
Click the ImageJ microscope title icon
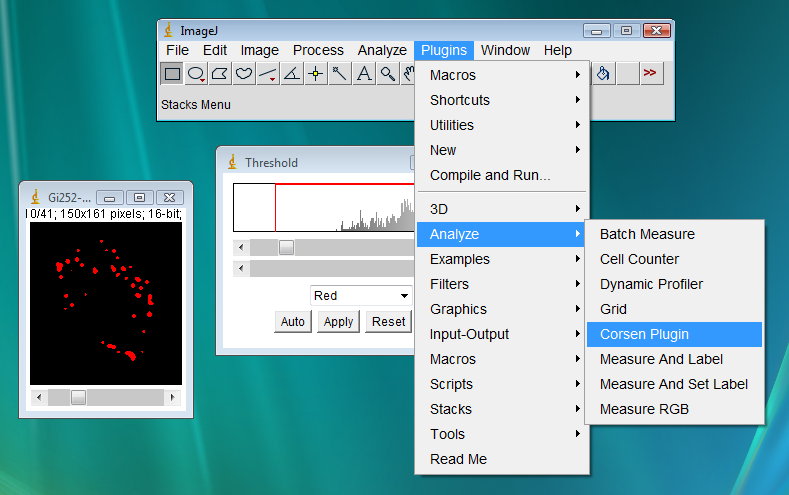[168, 31]
